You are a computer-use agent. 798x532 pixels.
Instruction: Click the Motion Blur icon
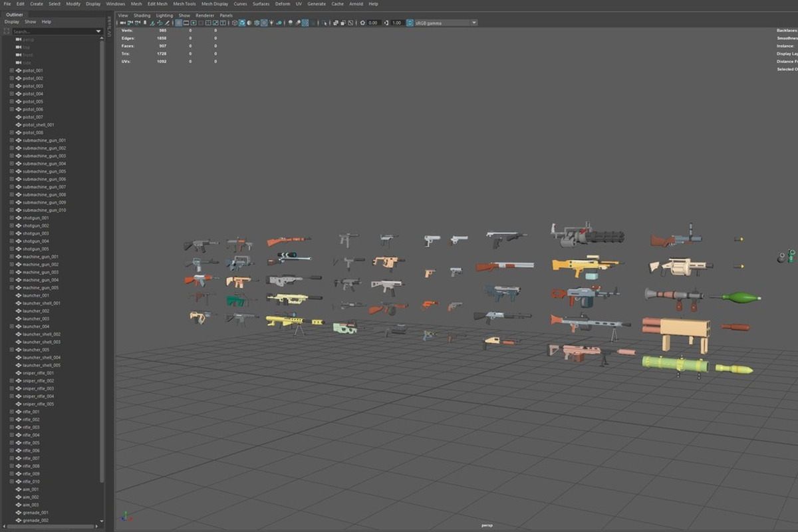coord(298,23)
